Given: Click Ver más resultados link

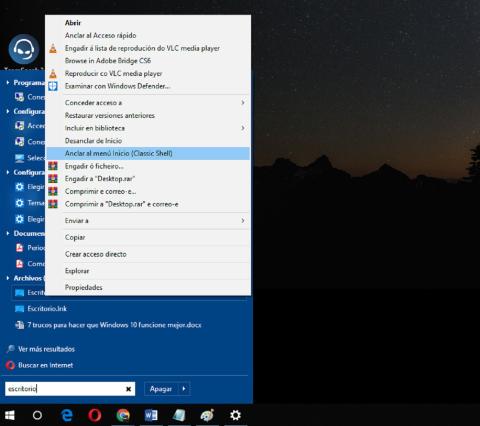Looking at the screenshot, I should click(x=46, y=349).
